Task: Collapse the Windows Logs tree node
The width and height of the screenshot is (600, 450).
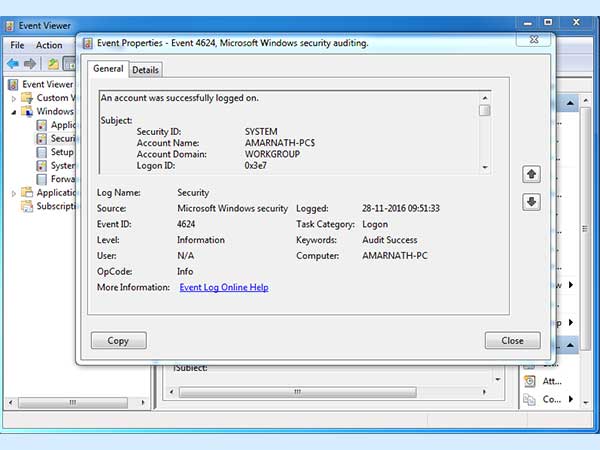Action: pyautogui.click(x=14, y=112)
